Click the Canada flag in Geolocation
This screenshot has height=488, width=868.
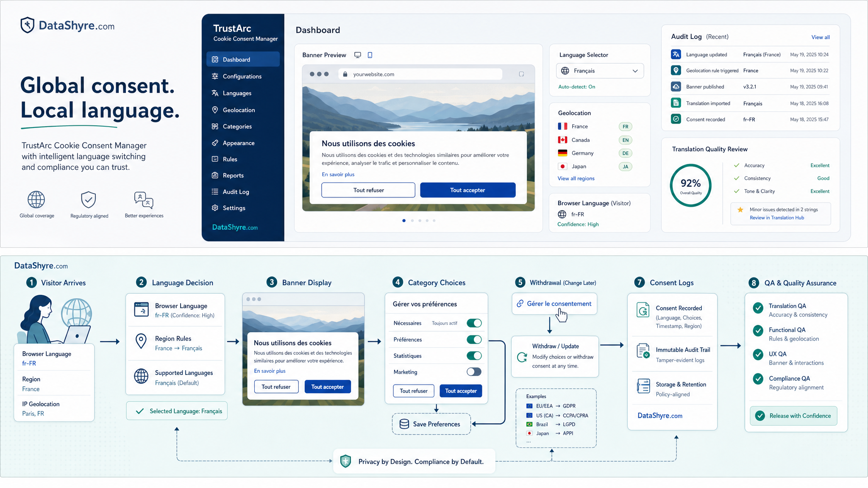[562, 140]
